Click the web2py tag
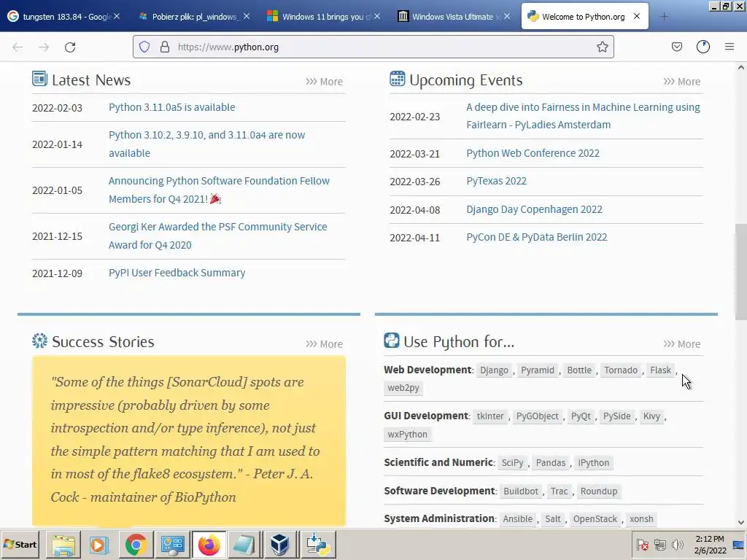Screen dimensions: 747x560 [403, 388]
